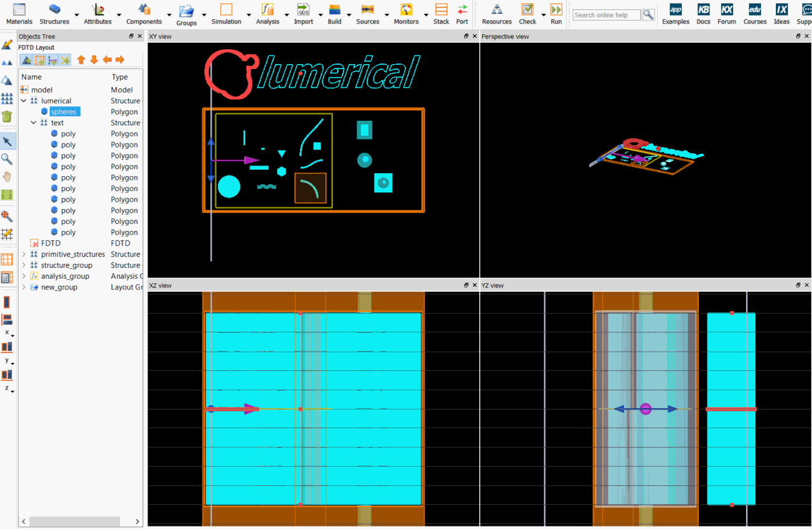Select the model root item

(42, 90)
